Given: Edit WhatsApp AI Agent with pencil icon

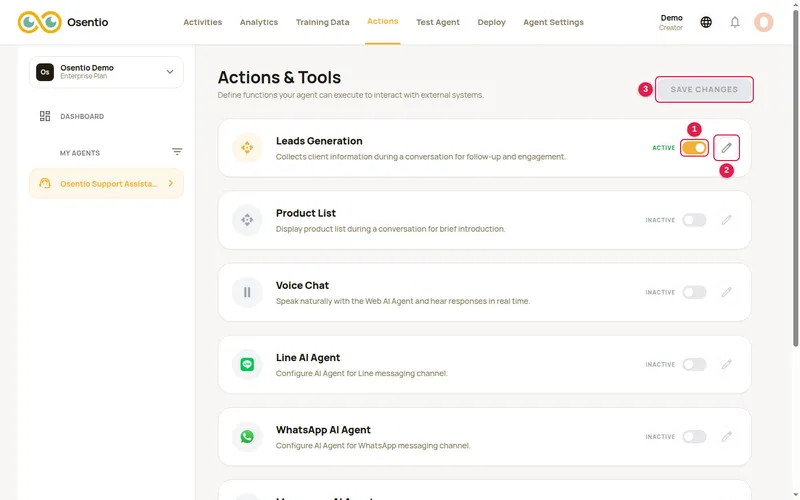Looking at the screenshot, I should [727, 437].
